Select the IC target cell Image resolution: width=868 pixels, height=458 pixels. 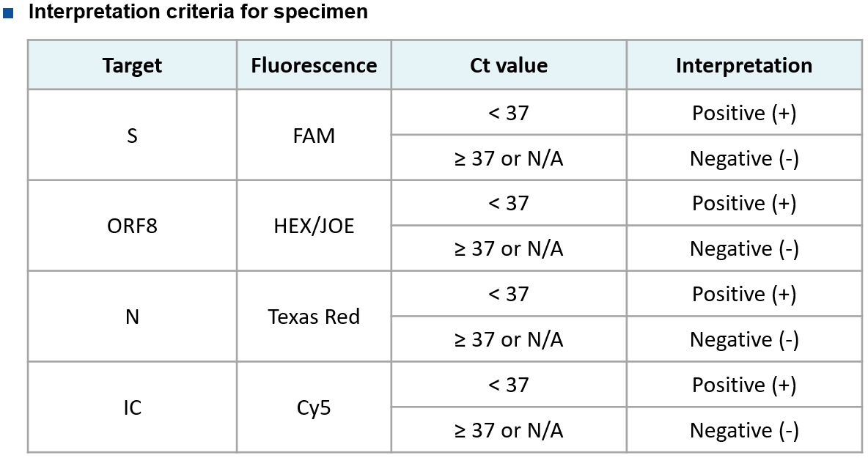coord(132,407)
